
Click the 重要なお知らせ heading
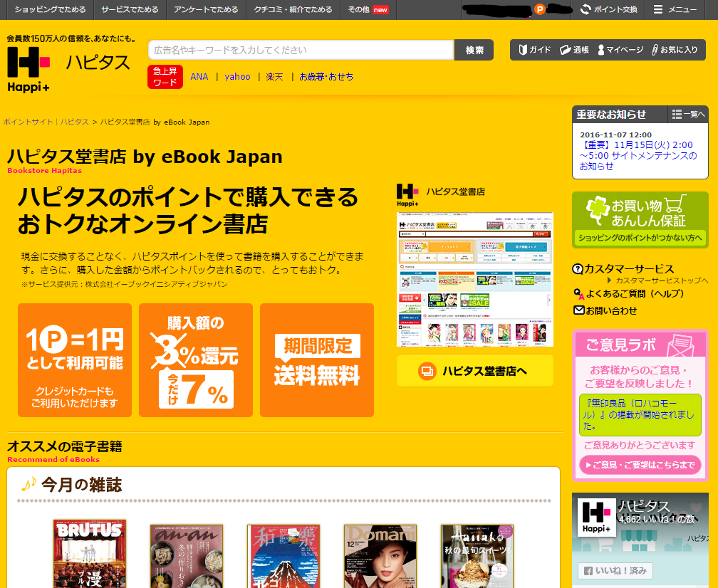tap(611, 114)
